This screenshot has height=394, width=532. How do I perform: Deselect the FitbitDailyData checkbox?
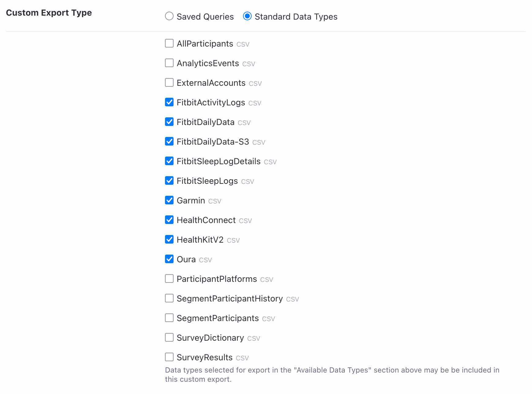tap(169, 122)
